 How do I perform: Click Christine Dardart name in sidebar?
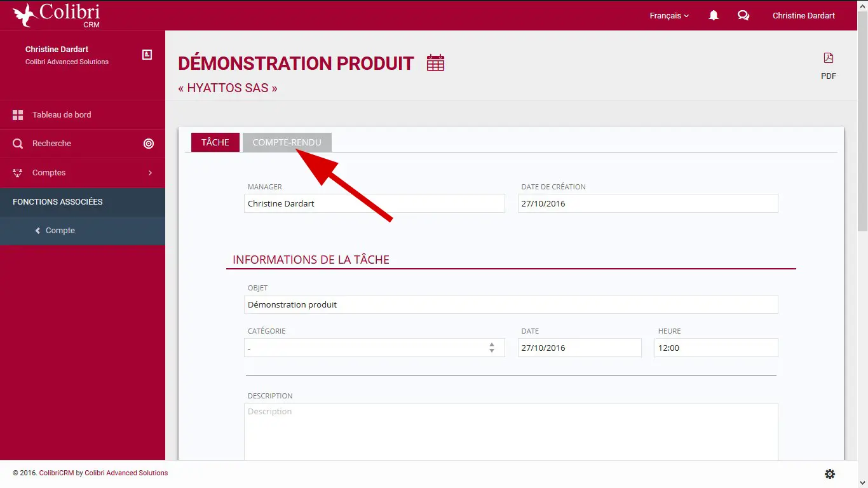(57, 50)
